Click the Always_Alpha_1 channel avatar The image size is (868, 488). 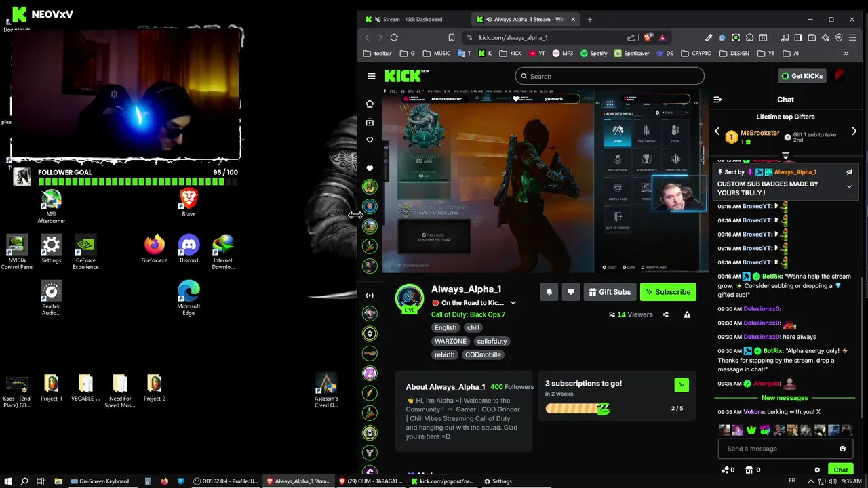410,298
